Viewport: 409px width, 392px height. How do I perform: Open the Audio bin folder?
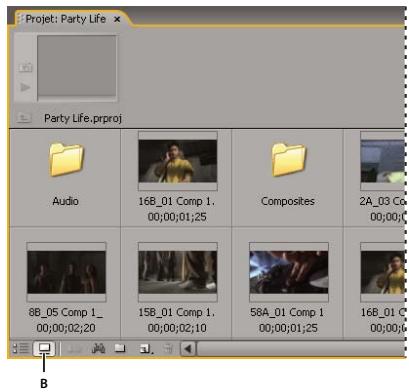pyautogui.click(x=66, y=160)
